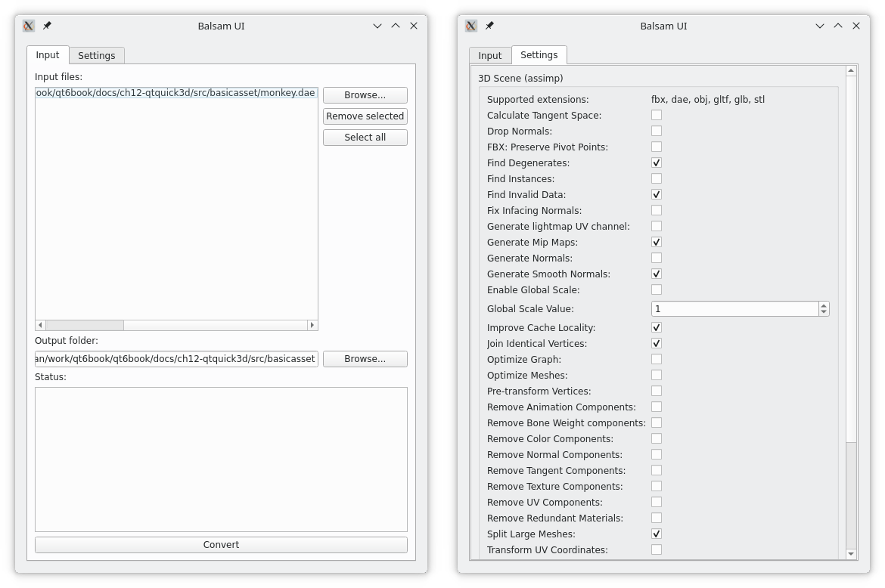This screenshot has height=588, width=885.
Task: Decrement Global Scale Value with the down stepper arrow
Action: (823, 311)
